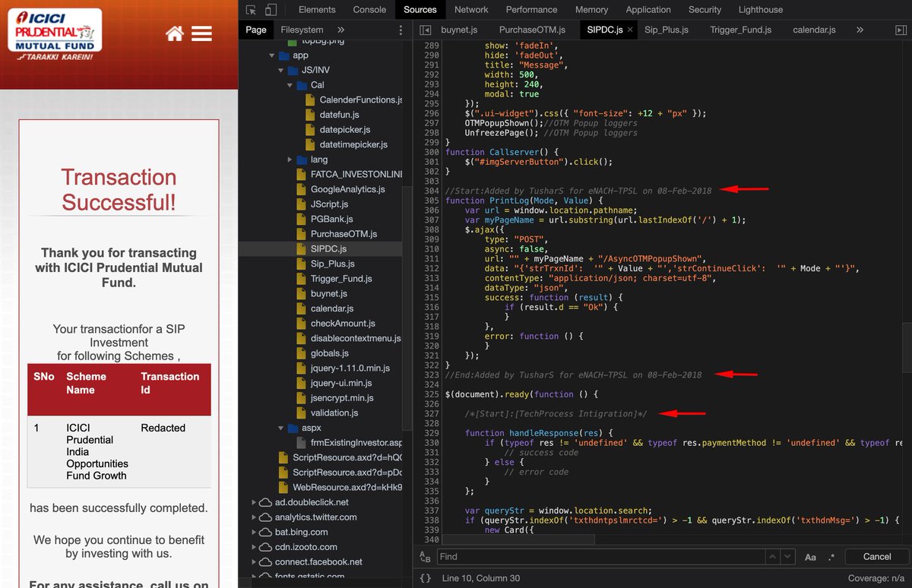Viewport: 912px width, 588px height.
Task: Switch to the PurchaseOTM.js editor tab
Action: click(x=532, y=30)
